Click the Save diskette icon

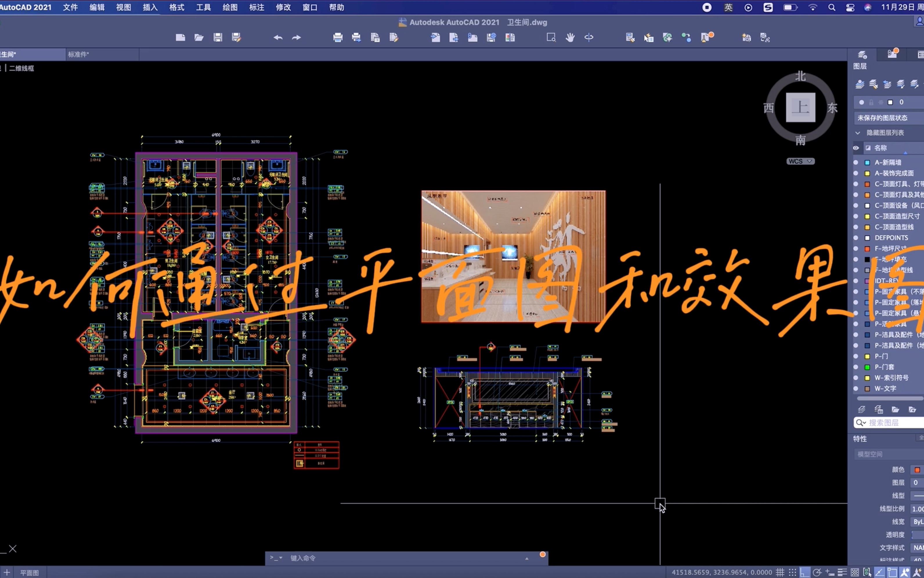(x=218, y=37)
